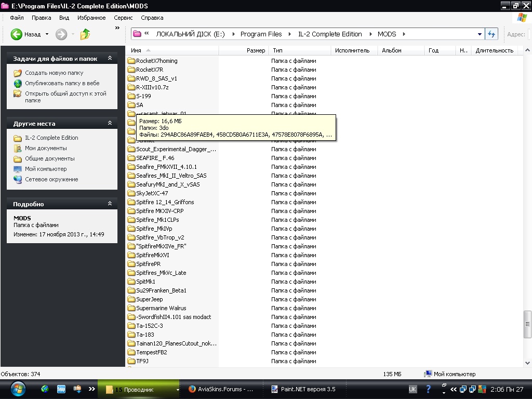532x399 pixels.
Task: Select the SpitfirePR folder icon
Action: tap(131, 263)
